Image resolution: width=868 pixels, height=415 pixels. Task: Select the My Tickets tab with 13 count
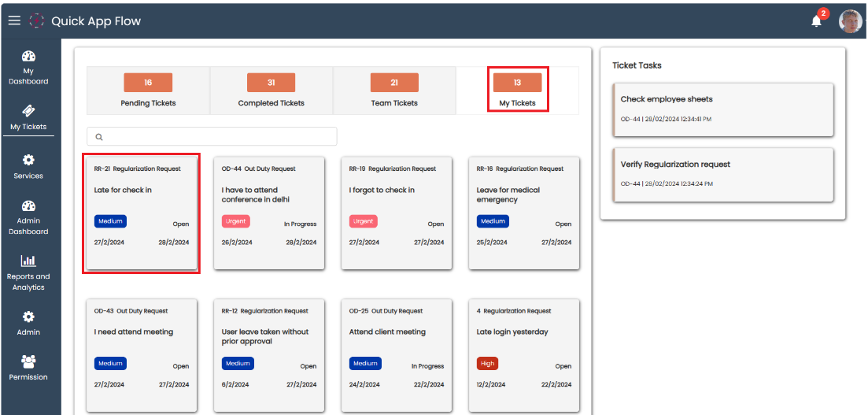click(x=517, y=91)
